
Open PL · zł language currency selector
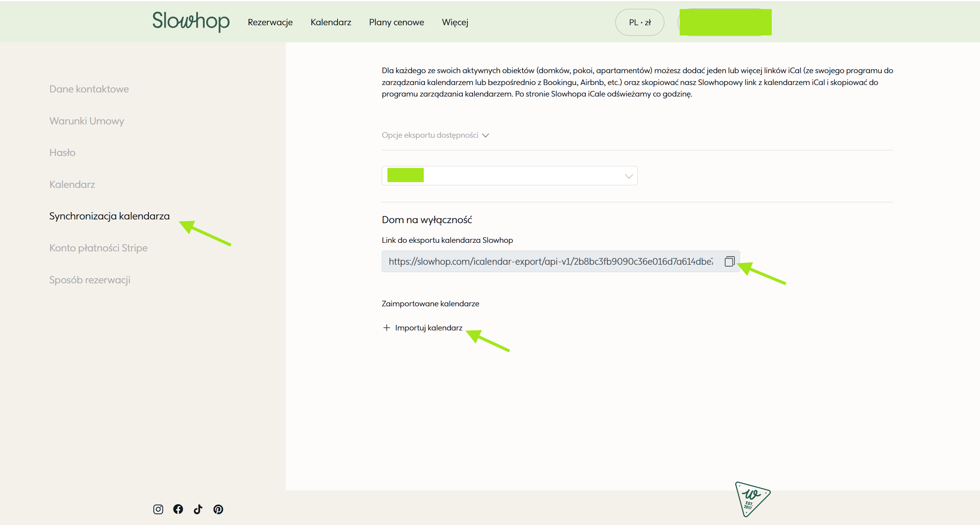click(x=639, y=22)
